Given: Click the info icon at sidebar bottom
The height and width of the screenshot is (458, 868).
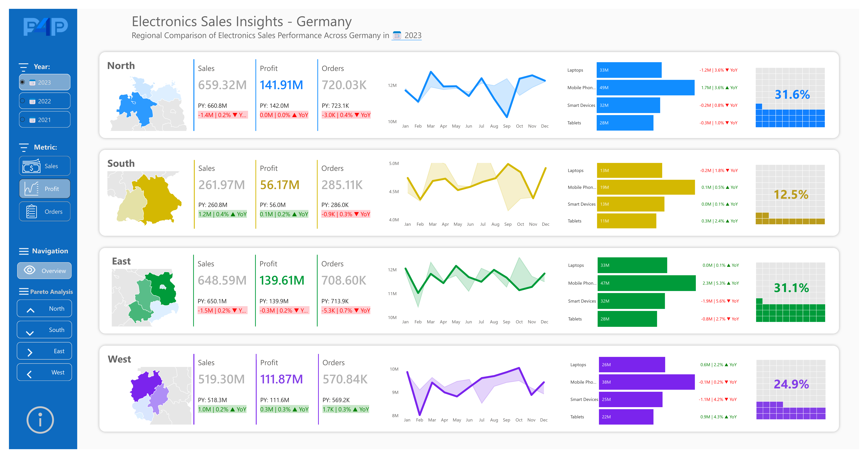Looking at the screenshot, I should click(40, 420).
